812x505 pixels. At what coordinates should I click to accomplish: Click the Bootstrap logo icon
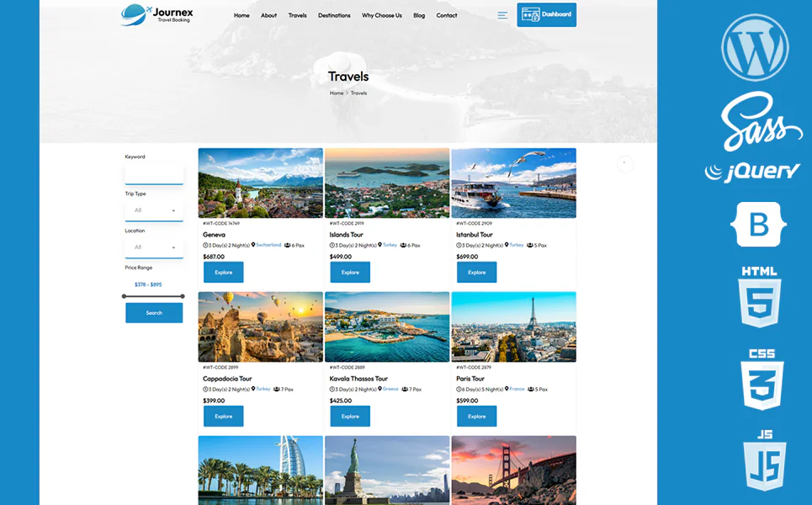758,224
